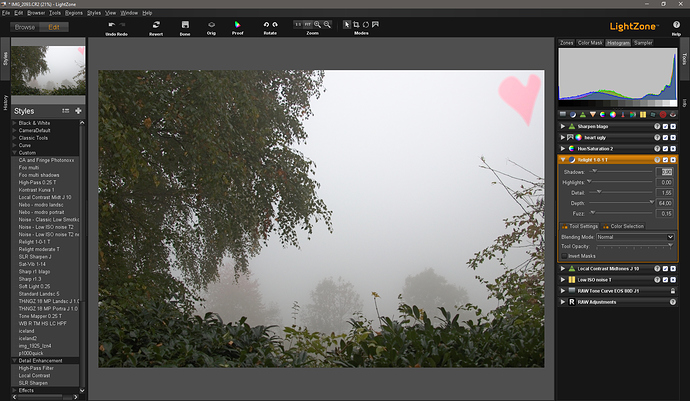
Task: Remove the Sharpen blago tool
Action: tap(673, 126)
